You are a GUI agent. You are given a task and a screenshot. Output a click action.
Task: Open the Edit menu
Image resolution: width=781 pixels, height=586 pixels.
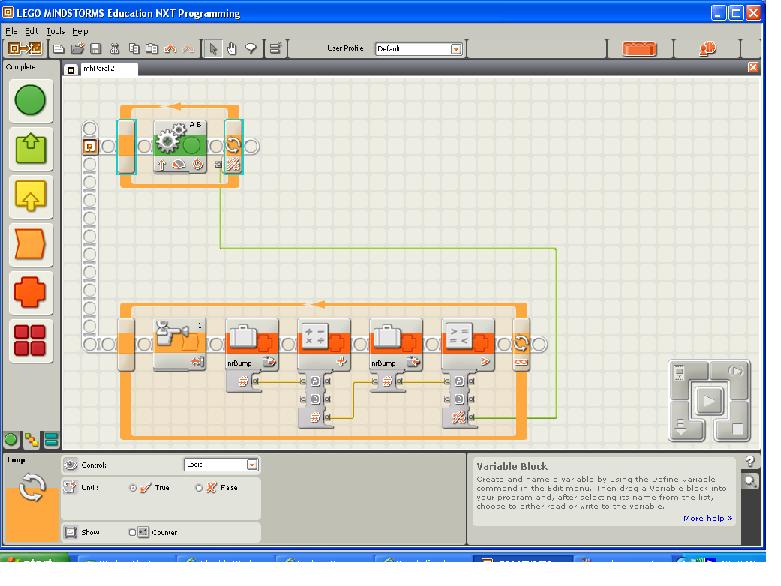[x=32, y=31]
